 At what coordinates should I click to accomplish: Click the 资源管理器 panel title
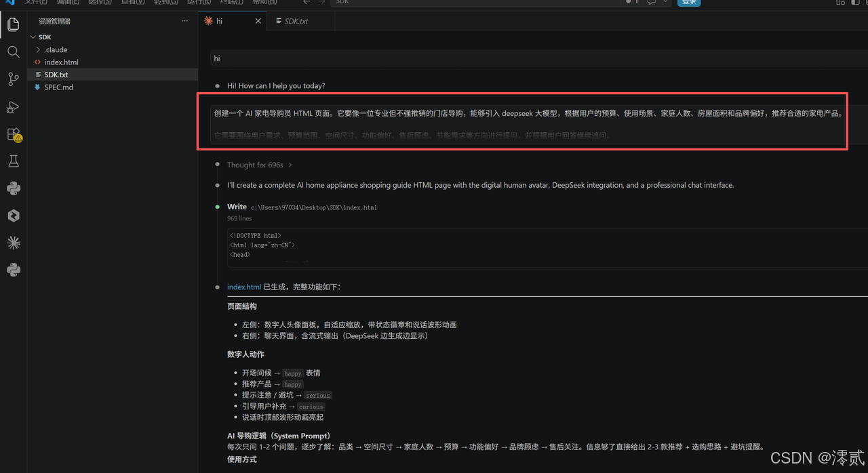tap(54, 21)
